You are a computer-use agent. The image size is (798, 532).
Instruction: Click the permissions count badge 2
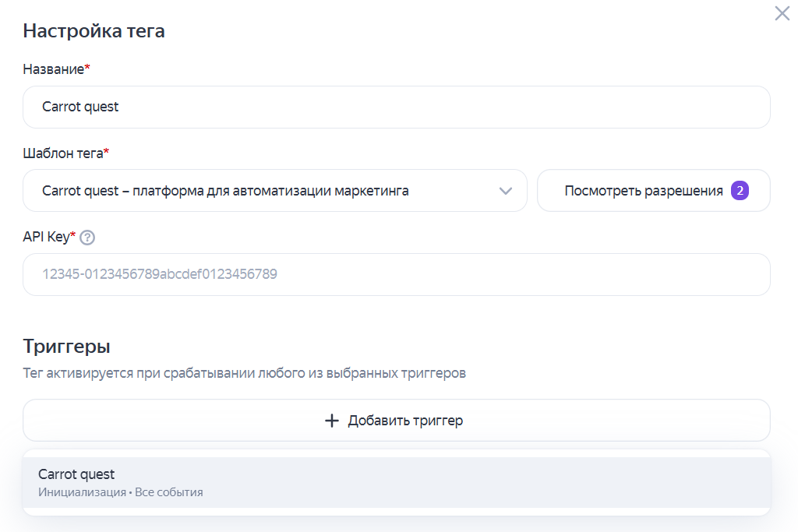pyautogui.click(x=740, y=191)
